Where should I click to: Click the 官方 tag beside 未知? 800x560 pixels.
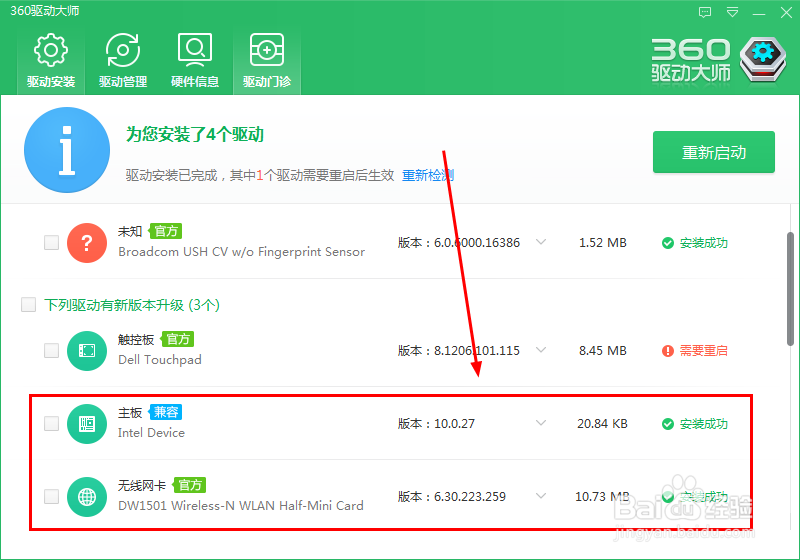165,231
